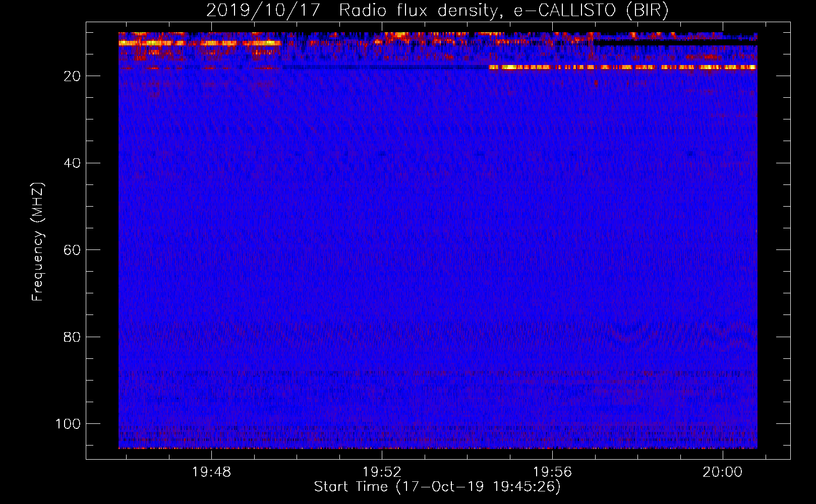816x504 pixels.
Task: Click the frequency tick label 60
Action: tap(72, 250)
